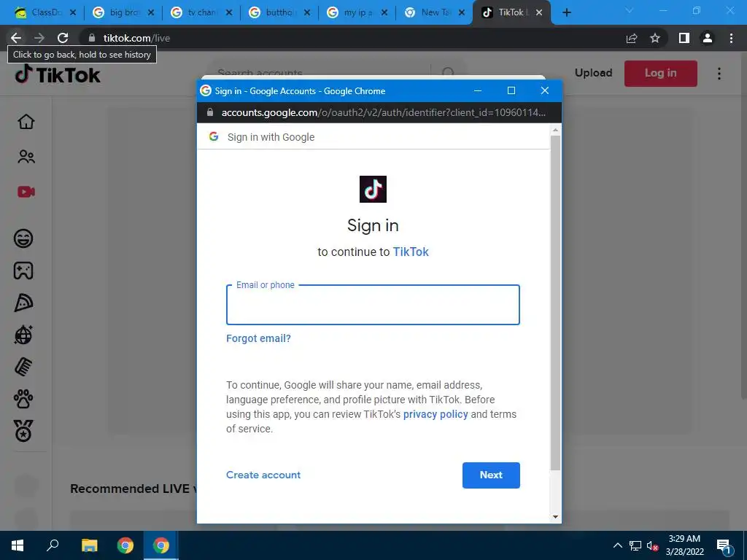
Task: Click the Forgot email? link
Action: [x=258, y=338]
